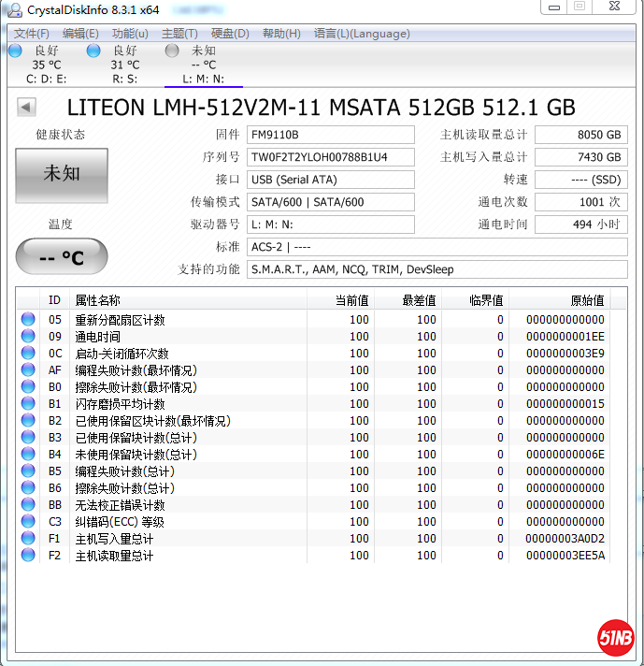Select the R: S: disk status orb

pyautogui.click(x=93, y=51)
